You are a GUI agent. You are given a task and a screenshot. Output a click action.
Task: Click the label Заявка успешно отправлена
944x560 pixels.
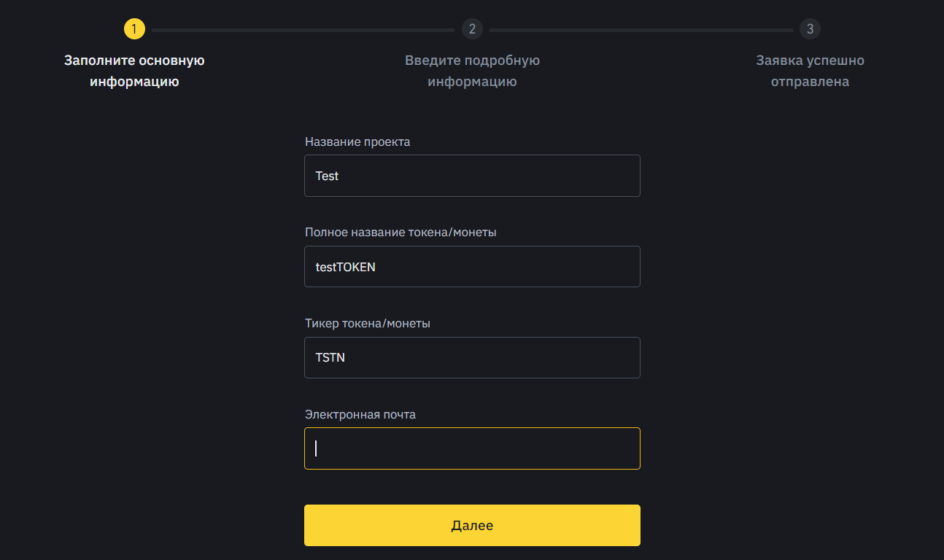pos(810,71)
